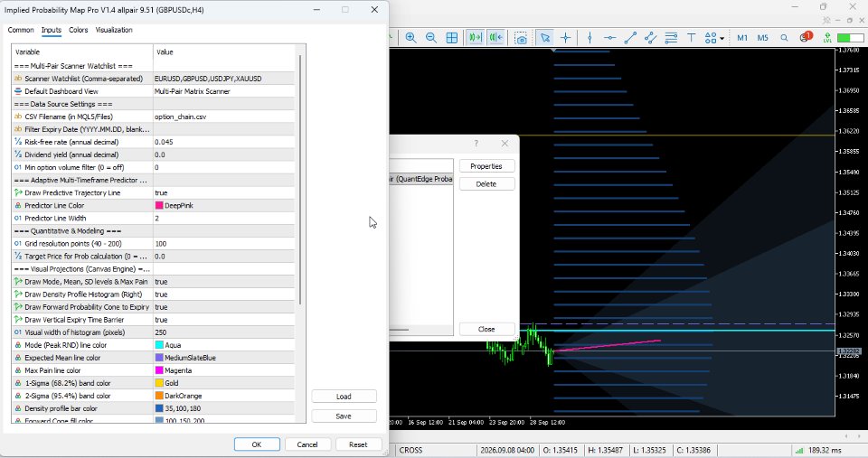Select Draw Forward Probability Cone true value

point(223,307)
